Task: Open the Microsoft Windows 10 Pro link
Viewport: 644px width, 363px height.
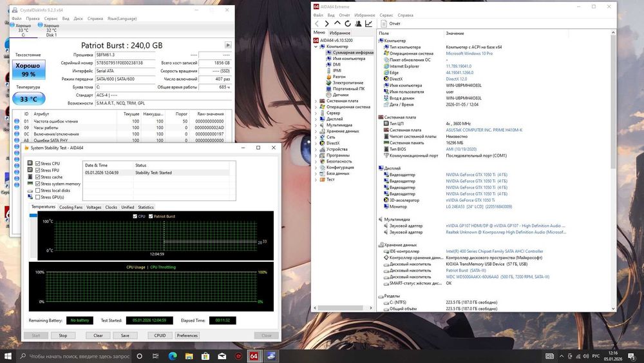Action: [x=469, y=54]
